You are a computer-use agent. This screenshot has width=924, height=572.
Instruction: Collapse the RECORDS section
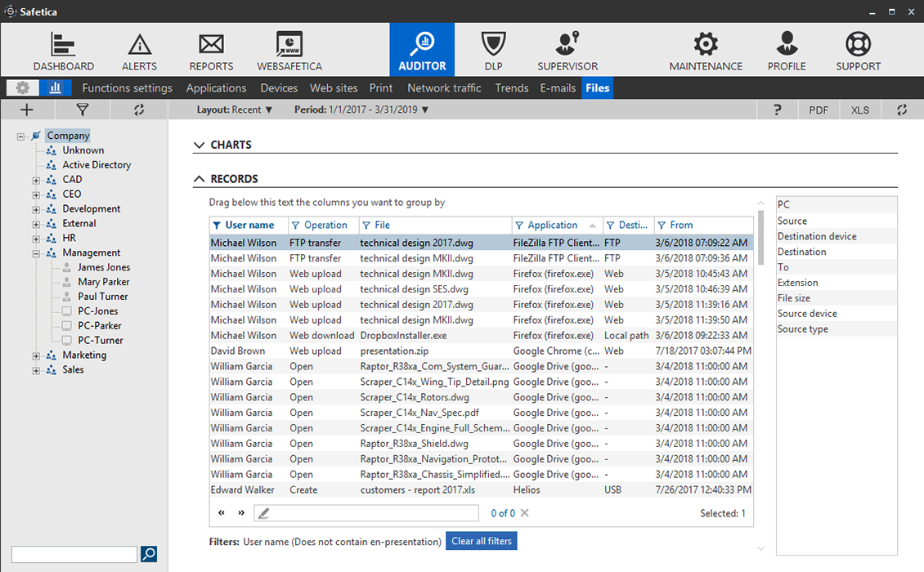[200, 179]
